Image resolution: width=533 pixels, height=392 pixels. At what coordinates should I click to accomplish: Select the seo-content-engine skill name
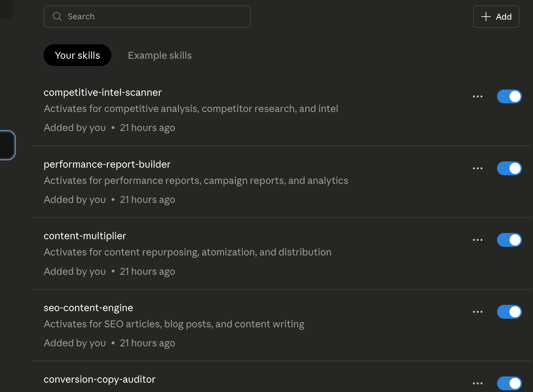coord(88,308)
